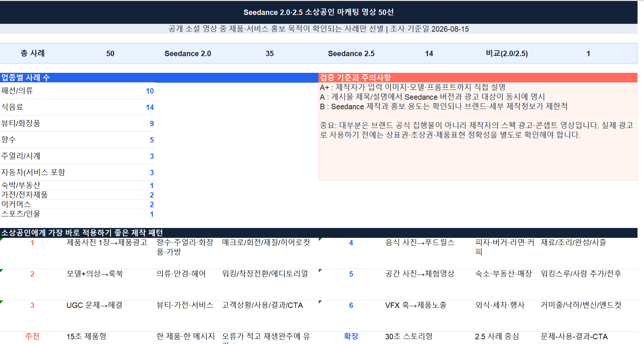644x344 pixels.
Task: Click the "중요: 대부분은 브랜드 공식" notice text
Action: (x=476, y=130)
